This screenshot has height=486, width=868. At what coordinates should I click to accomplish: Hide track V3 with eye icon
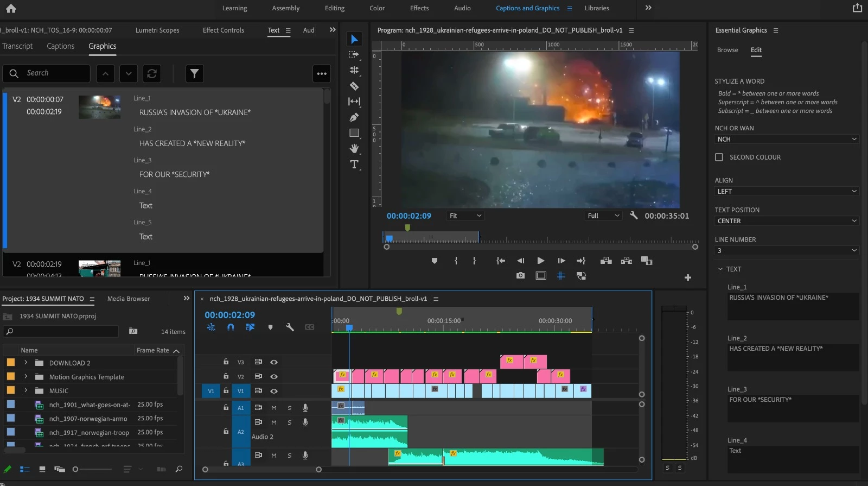[274, 362]
